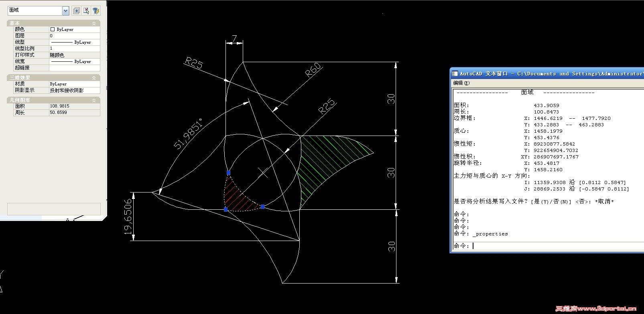Collapse the 几何图形 properties section
644x314 pixels.
(94, 100)
